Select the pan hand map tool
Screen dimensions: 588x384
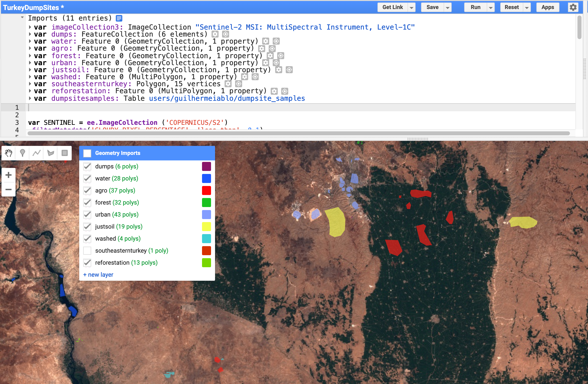9,153
